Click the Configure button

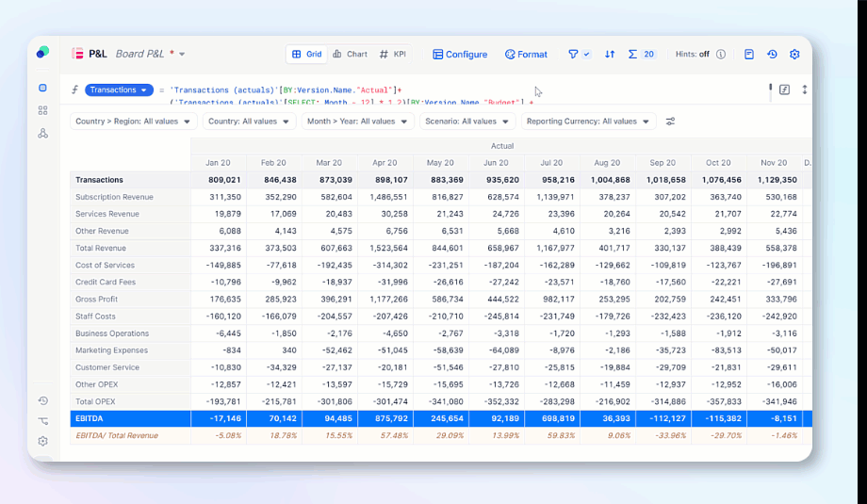coord(460,54)
